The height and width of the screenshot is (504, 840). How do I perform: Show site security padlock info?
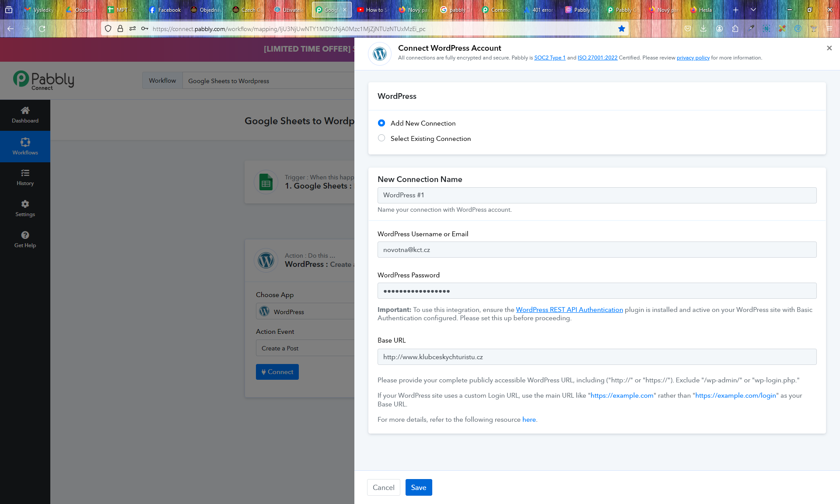click(x=120, y=29)
